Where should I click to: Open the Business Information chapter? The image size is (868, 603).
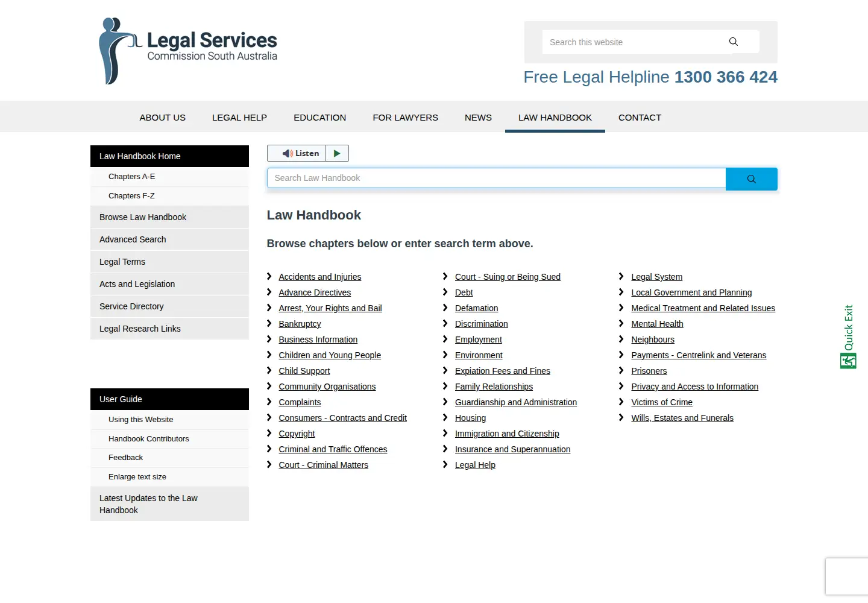pyautogui.click(x=318, y=339)
